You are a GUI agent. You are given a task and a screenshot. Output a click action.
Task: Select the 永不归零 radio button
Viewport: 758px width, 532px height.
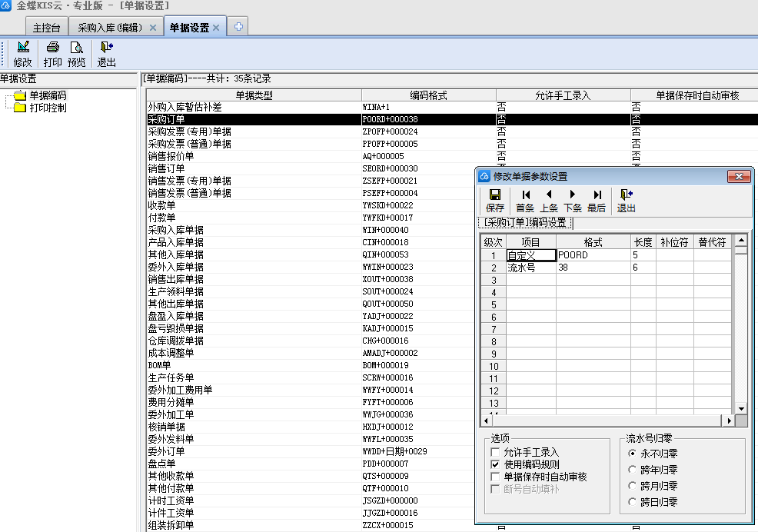click(633, 454)
